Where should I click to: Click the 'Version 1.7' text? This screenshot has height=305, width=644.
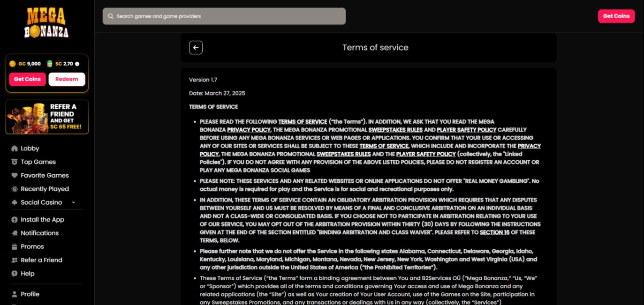(203, 80)
